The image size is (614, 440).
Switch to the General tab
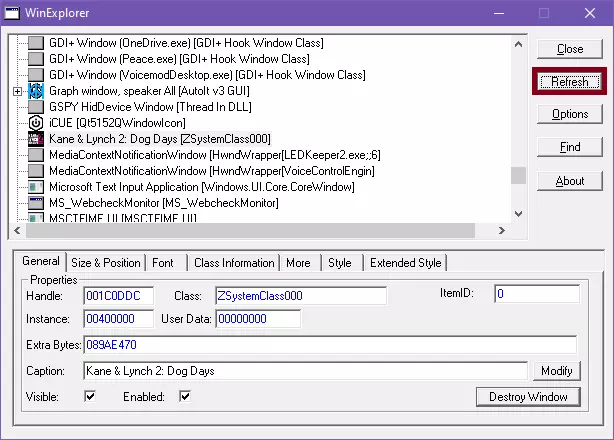(x=41, y=261)
